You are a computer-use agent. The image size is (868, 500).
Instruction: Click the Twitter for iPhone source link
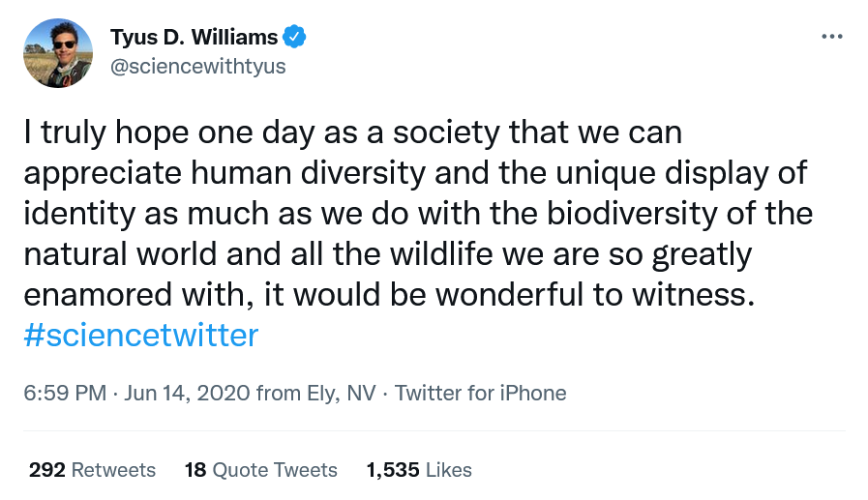click(481, 394)
